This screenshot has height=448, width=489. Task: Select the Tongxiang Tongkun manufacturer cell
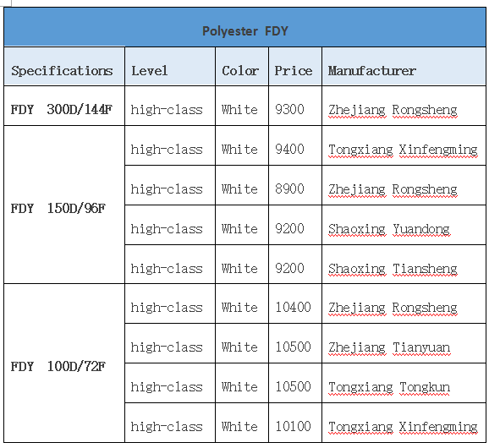404,383
